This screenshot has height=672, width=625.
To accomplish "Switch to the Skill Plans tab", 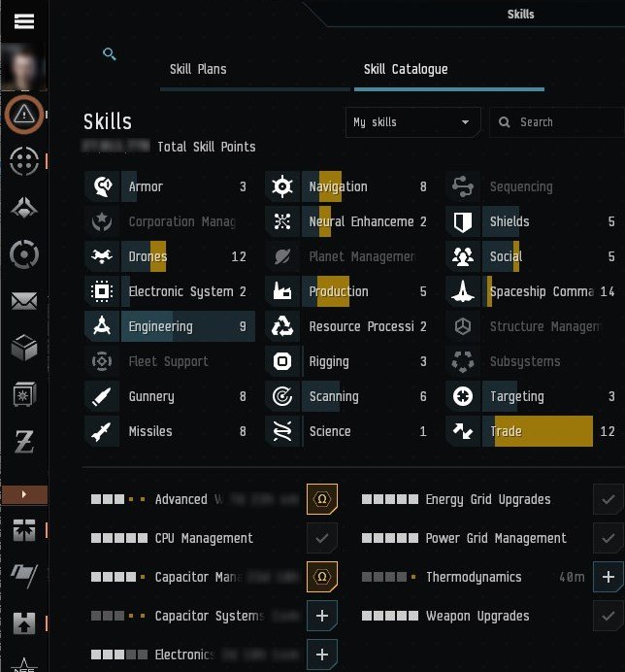I will (198, 69).
